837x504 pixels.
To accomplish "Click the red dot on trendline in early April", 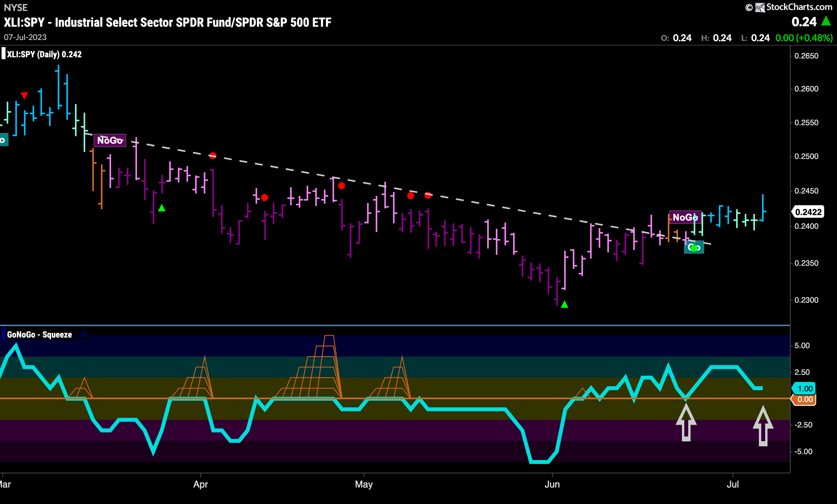I will pyautogui.click(x=212, y=155).
